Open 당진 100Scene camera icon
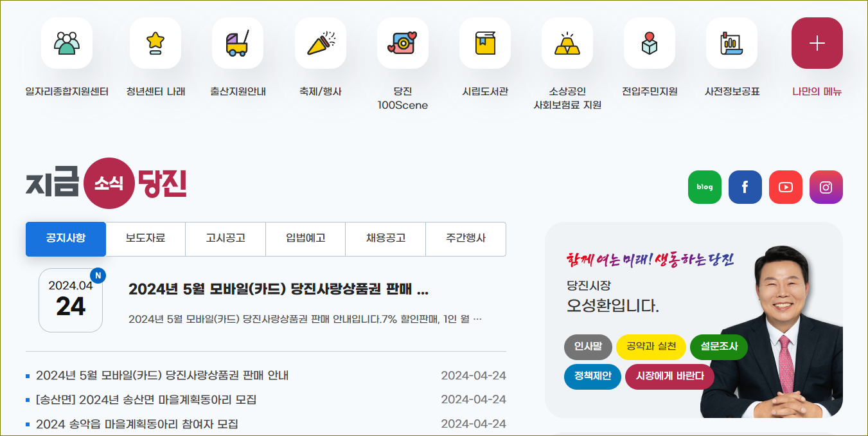868x436 pixels. (x=402, y=42)
